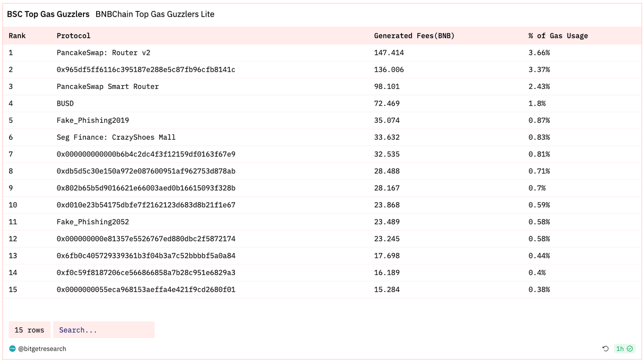This screenshot has height=362, width=644.
Task: Click the 35.074 fees value
Action: (x=387, y=120)
